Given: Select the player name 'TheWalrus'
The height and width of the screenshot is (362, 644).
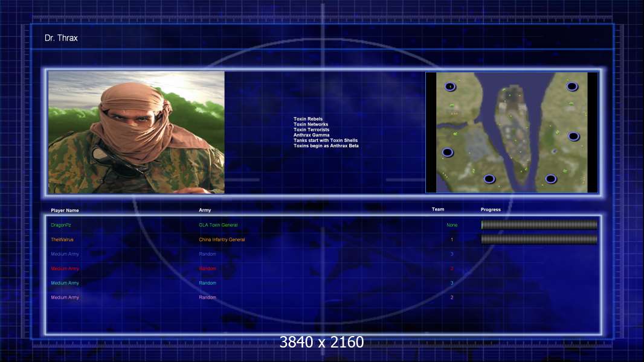Looking at the screenshot, I should pos(62,240).
